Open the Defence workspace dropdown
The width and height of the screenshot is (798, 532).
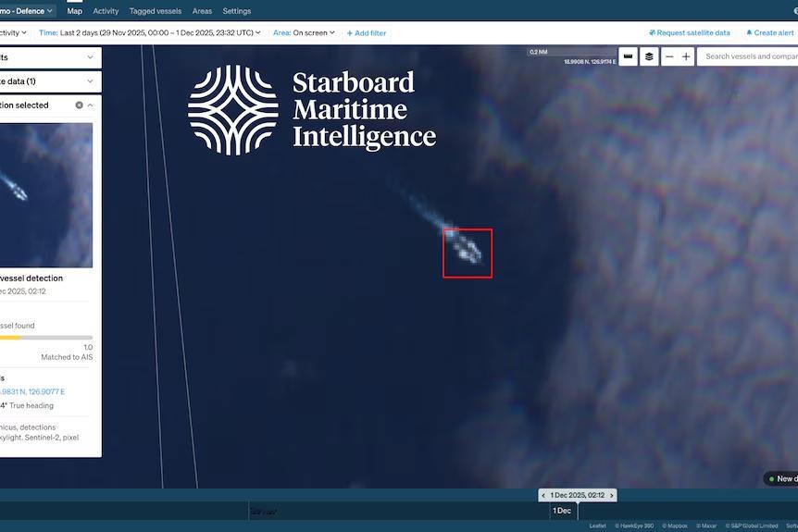(x=27, y=11)
